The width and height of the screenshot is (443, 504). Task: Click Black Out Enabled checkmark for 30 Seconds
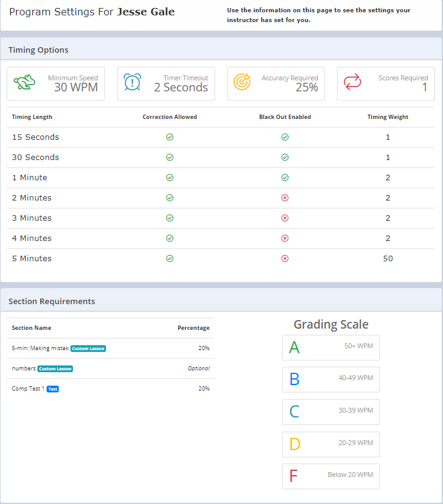coord(285,158)
